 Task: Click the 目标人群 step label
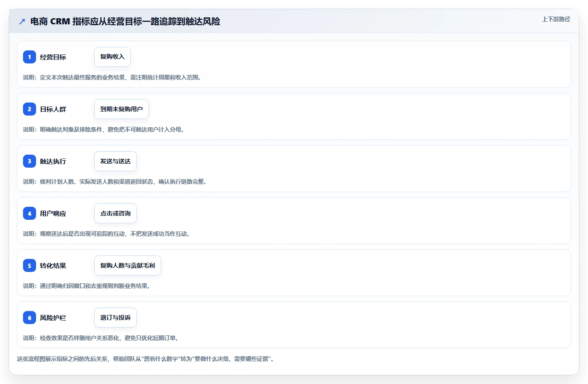click(53, 109)
